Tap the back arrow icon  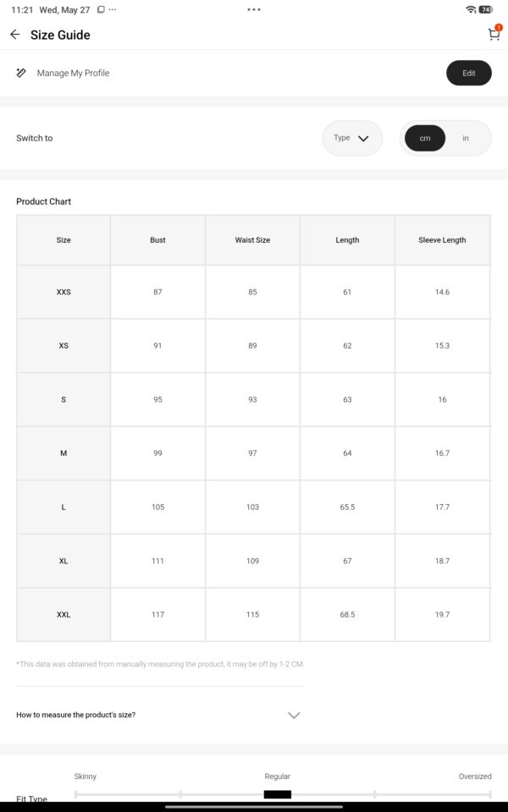(14, 35)
